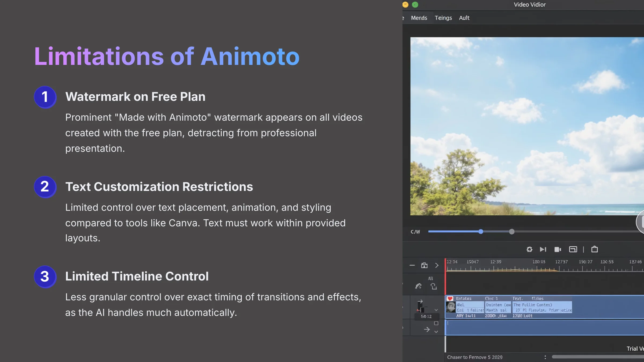Open the Auft menu

click(464, 18)
